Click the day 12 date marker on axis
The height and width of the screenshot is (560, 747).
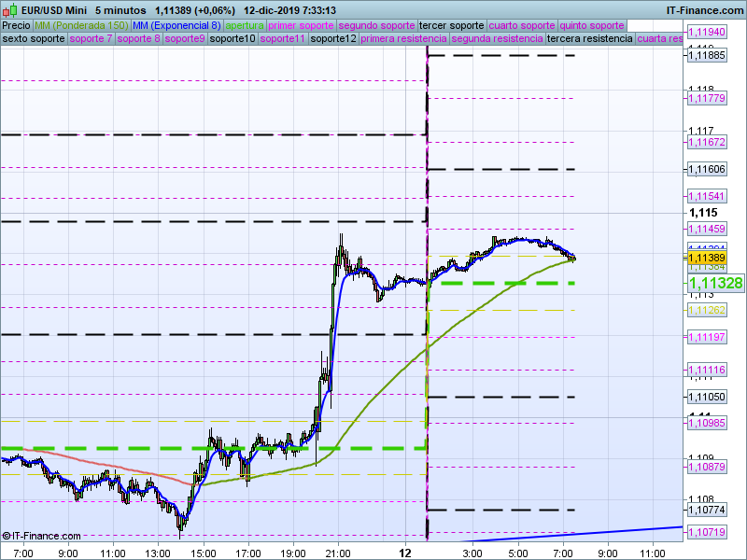tap(404, 553)
